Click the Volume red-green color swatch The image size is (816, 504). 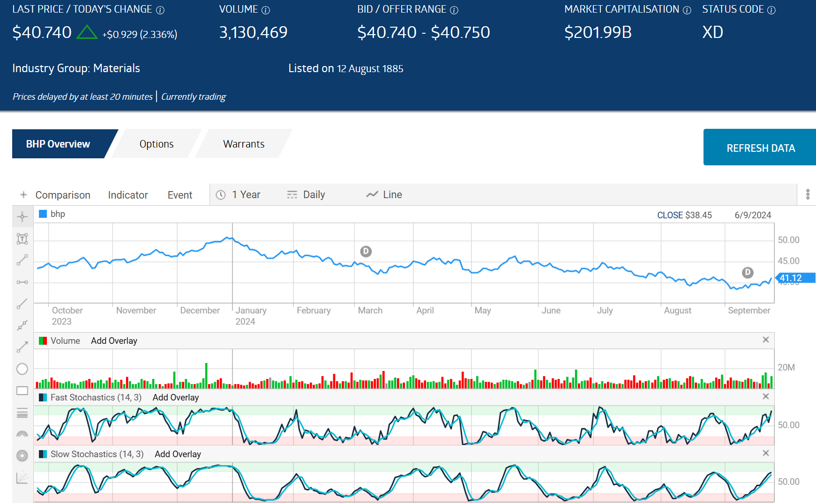43,341
